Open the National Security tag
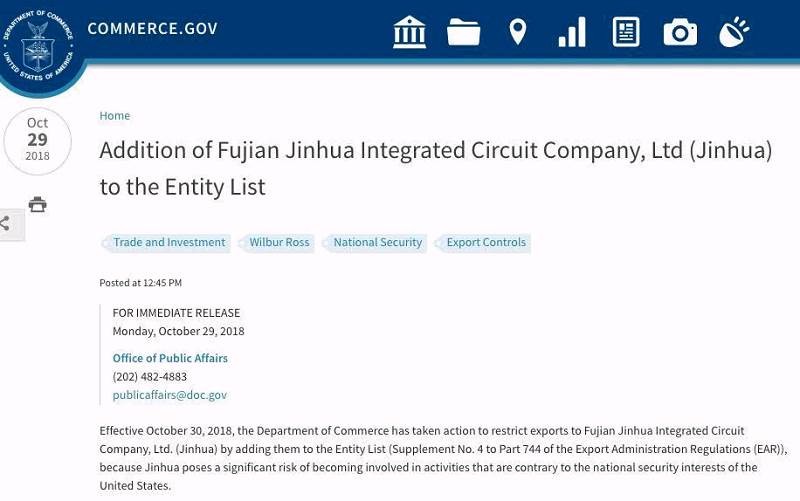This screenshot has width=800, height=501. pos(377,243)
